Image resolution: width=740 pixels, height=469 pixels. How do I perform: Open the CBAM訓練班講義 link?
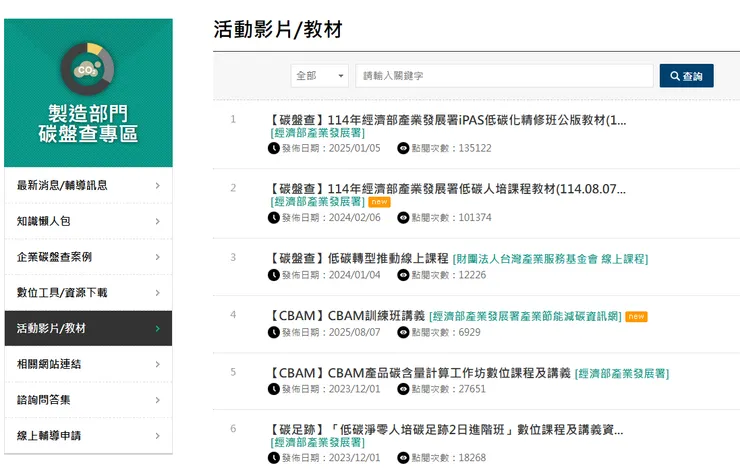pyautogui.click(x=346, y=316)
